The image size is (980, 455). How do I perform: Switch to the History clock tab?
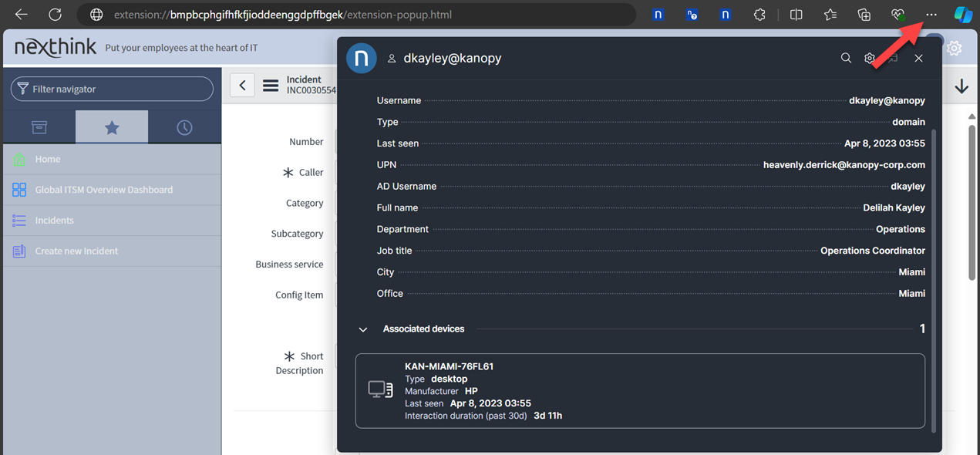click(x=184, y=127)
